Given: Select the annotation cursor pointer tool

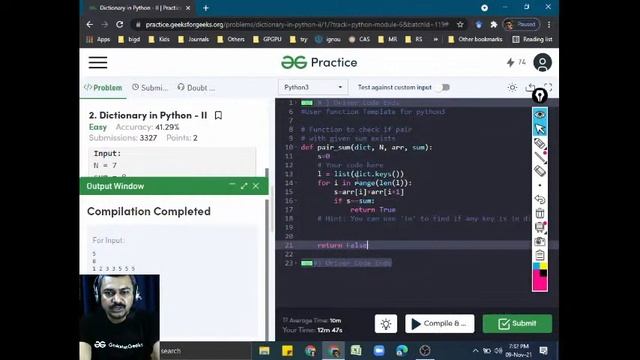Looking at the screenshot, I should tap(540, 129).
